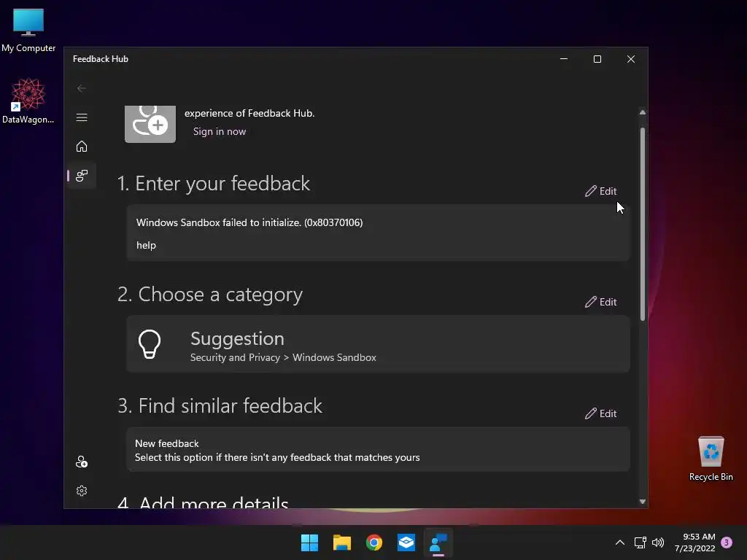Screen dimensions: 747x560
Task: Select the My Computer desktop icon
Action: (28, 31)
